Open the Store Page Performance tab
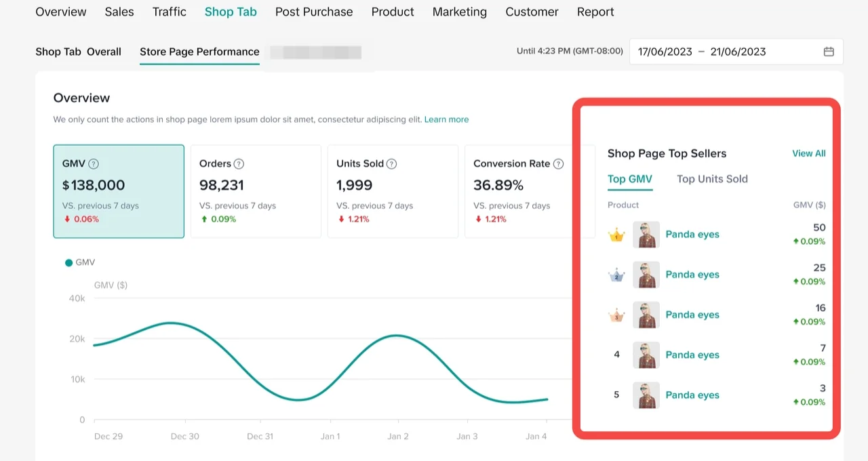 [199, 52]
